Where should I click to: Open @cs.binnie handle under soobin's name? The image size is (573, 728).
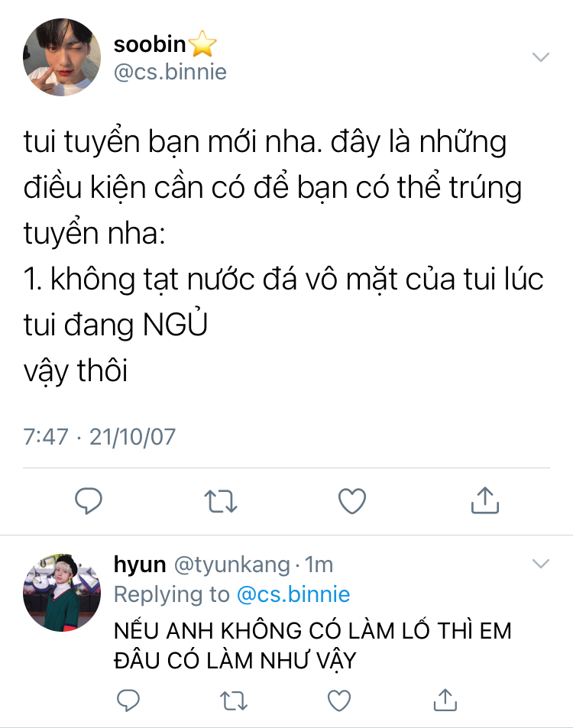170,72
